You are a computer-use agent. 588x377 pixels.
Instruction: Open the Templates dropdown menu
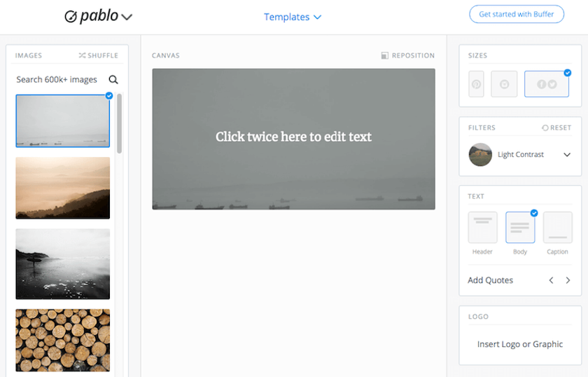point(293,17)
